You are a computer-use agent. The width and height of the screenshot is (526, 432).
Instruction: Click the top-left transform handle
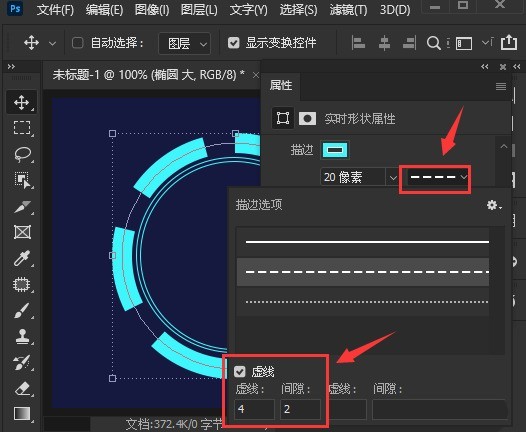(x=112, y=133)
